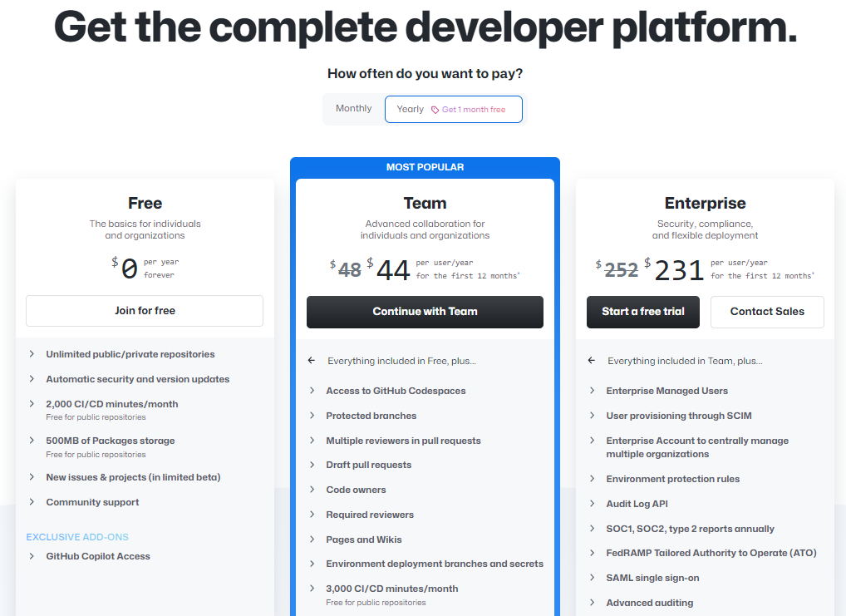Click the $0 Free plan price
This screenshot has width=846, height=616.
click(125, 268)
